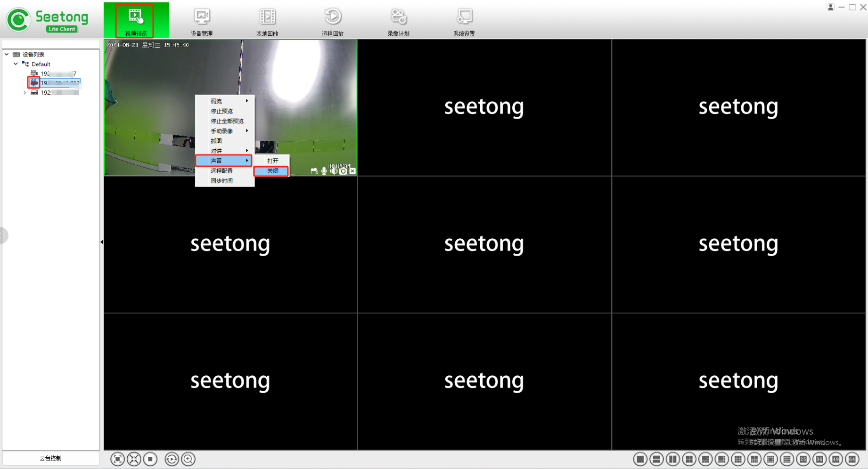Select 码流 stream submenu in context menu
Viewport: 868px width, 469px height.
[x=225, y=101]
